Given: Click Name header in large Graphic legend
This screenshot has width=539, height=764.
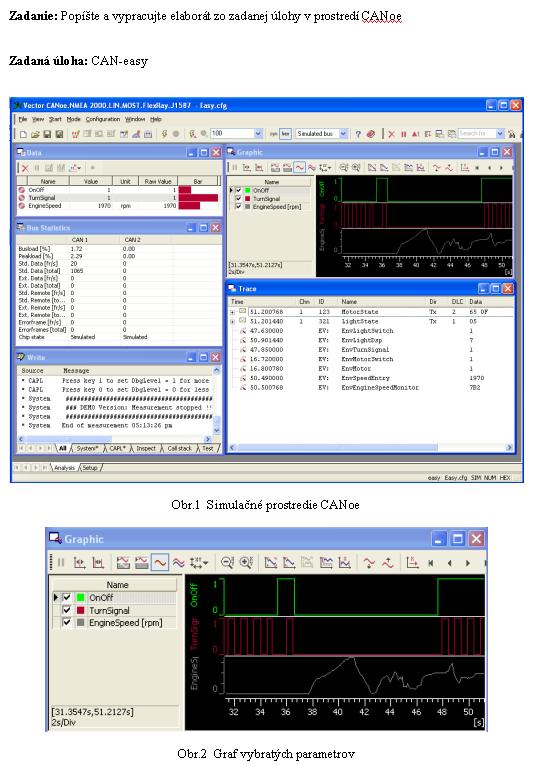Looking at the screenshot, I should 117,584.
